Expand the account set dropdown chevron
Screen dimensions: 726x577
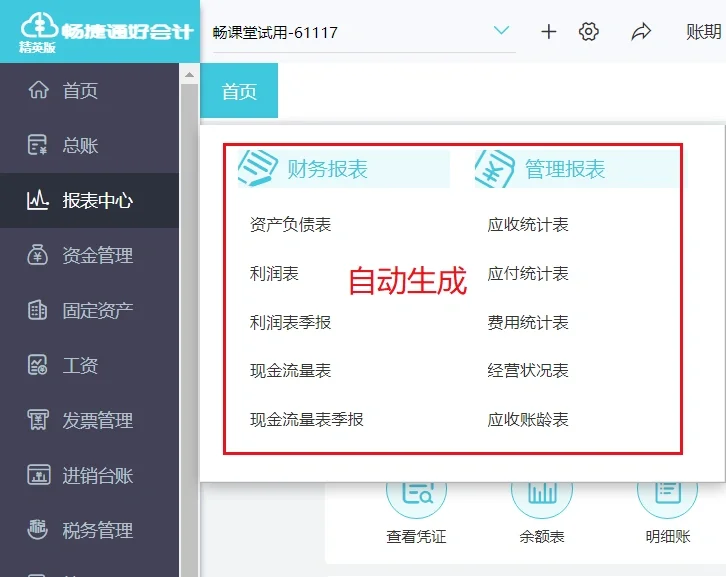pyautogui.click(x=501, y=31)
